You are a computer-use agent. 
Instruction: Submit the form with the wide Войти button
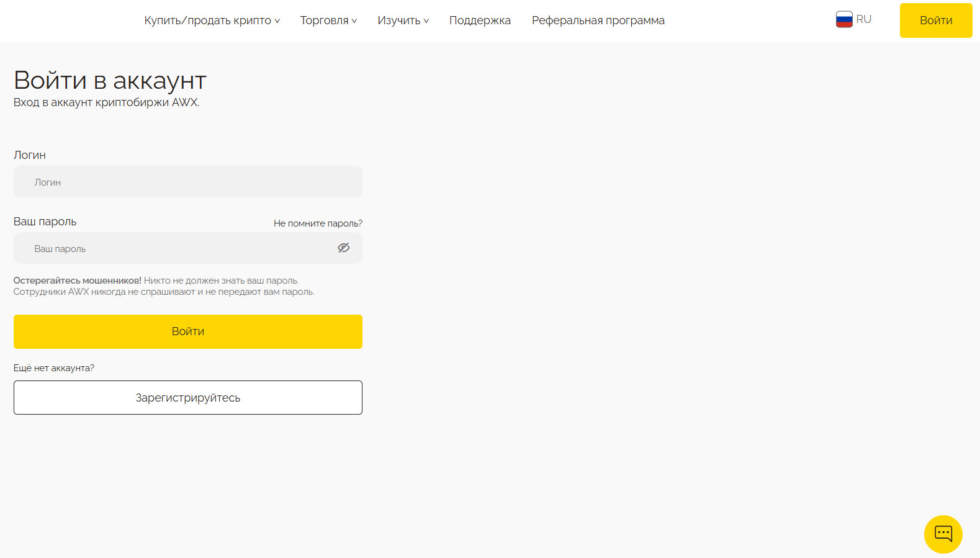pyautogui.click(x=187, y=331)
